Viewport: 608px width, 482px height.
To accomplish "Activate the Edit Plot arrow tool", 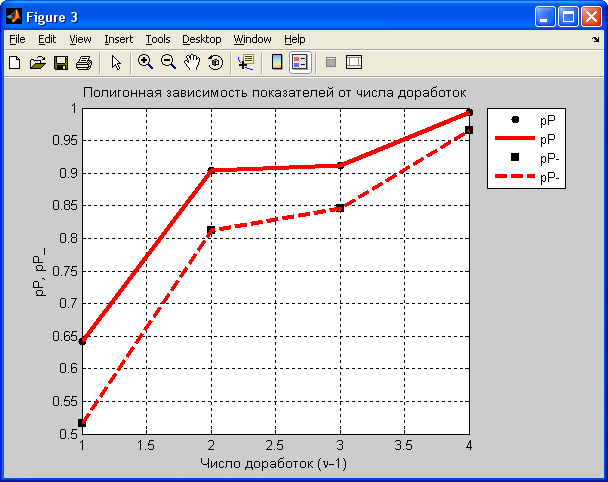I will pyautogui.click(x=116, y=62).
